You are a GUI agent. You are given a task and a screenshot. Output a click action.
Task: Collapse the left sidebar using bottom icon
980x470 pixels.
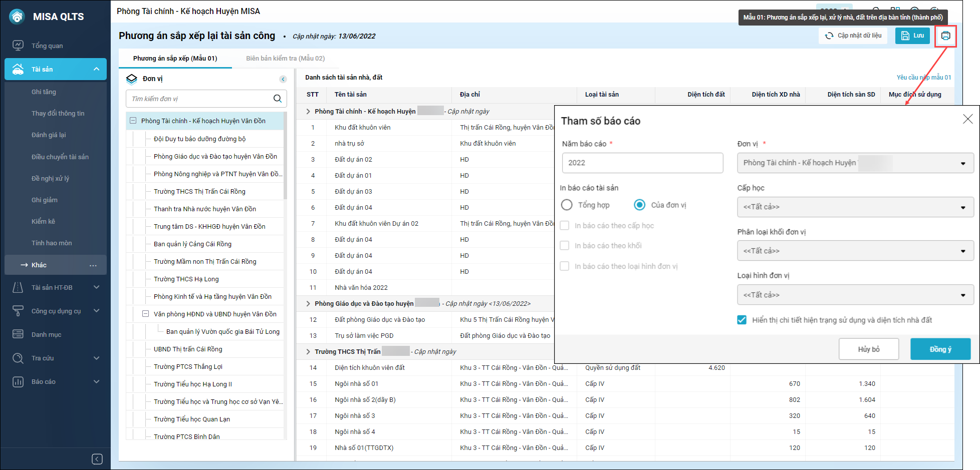tap(97, 459)
